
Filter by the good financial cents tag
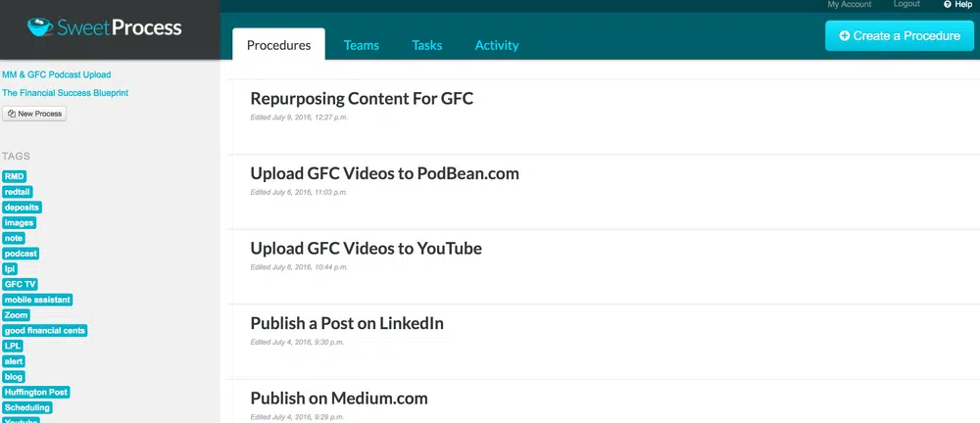(x=45, y=331)
